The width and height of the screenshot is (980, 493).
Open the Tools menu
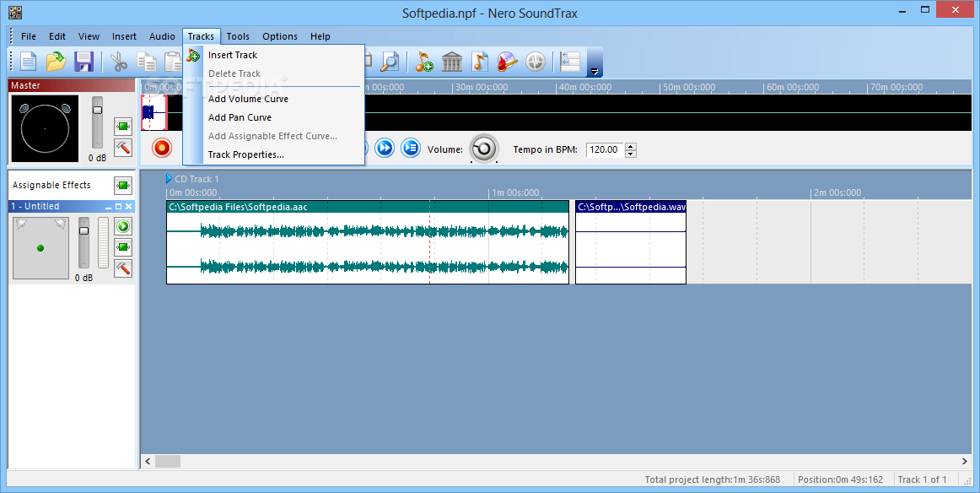(238, 36)
